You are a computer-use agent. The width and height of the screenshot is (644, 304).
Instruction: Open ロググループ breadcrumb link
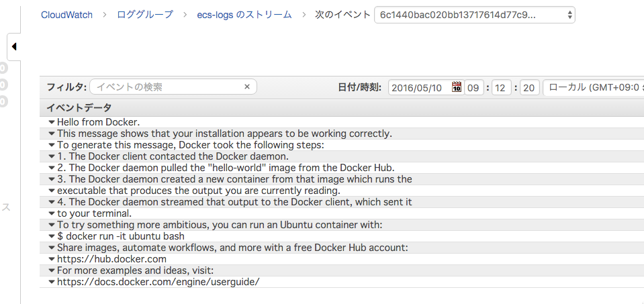click(x=145, y=14)
